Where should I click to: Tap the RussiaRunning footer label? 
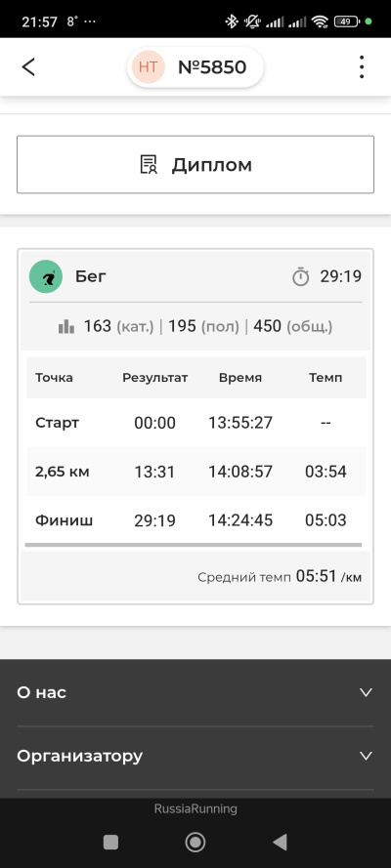point(195,808)
